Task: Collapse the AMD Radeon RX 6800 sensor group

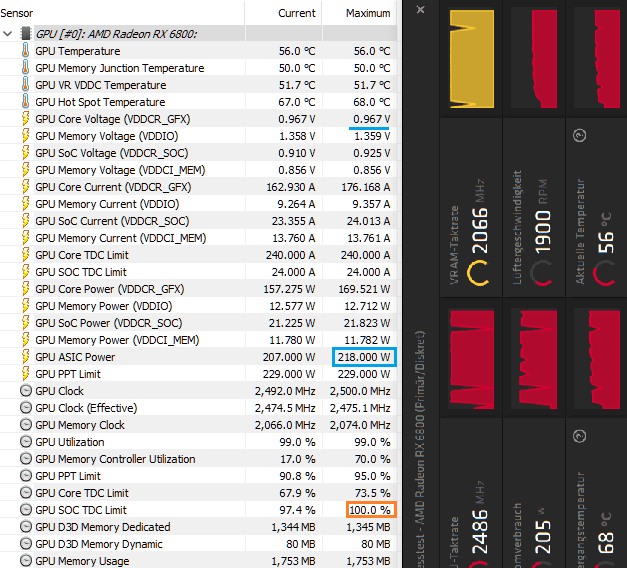Action: [x=8, y=34]
